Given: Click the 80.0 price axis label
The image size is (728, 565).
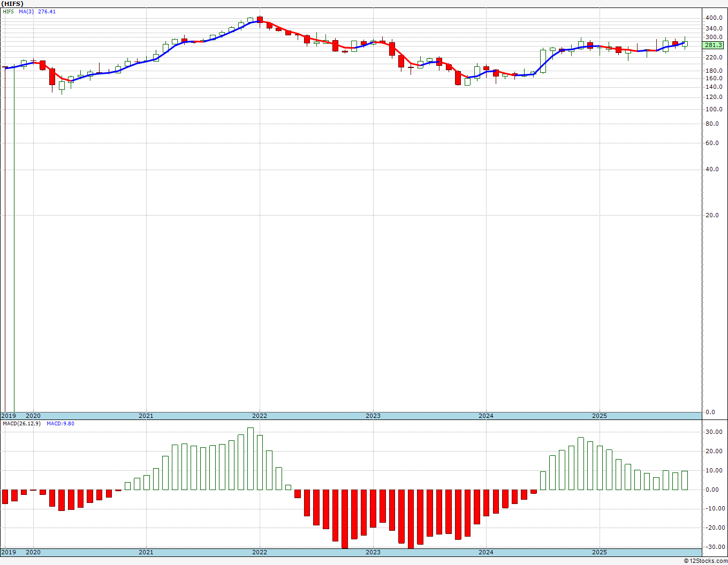Looking at the screenshot, I should pyautogui.click(x=712, y=124).
